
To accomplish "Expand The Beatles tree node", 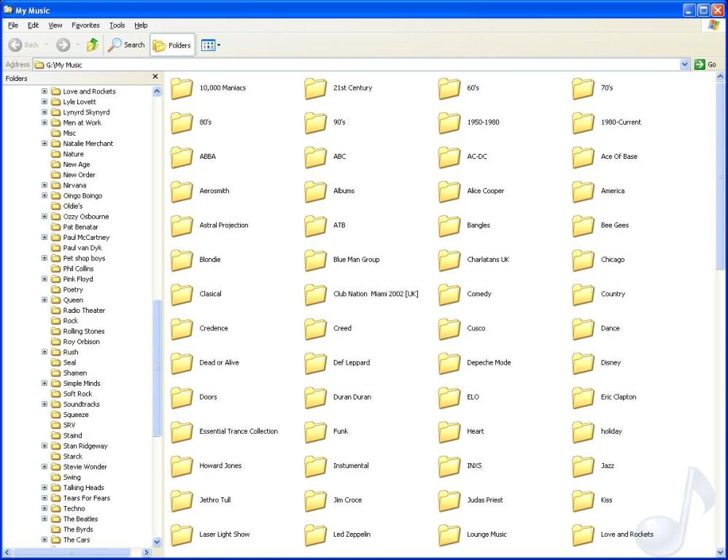I will (44, 519).
